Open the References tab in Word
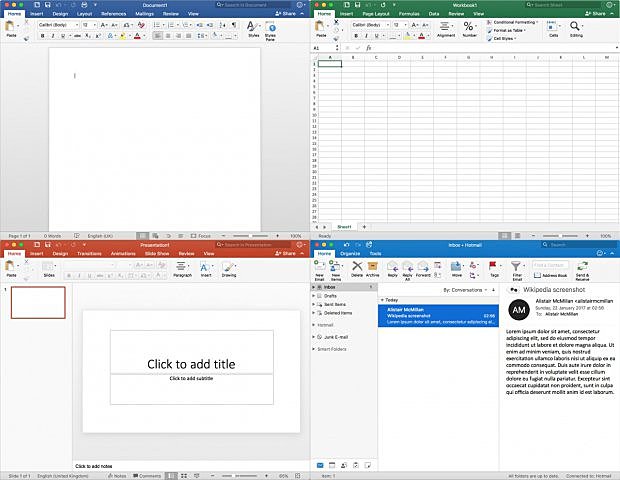 click(113, 14)
